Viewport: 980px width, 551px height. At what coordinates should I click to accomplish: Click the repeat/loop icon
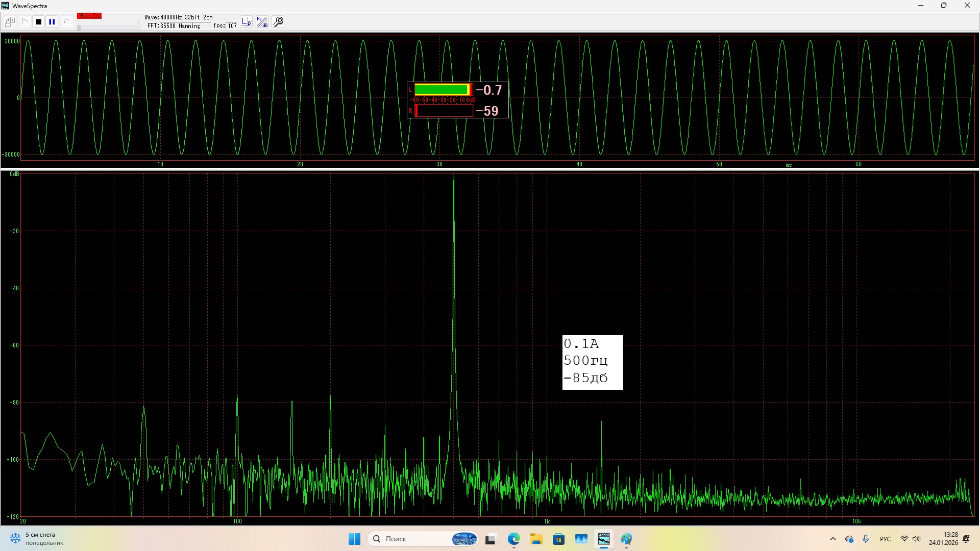(66, 22)
